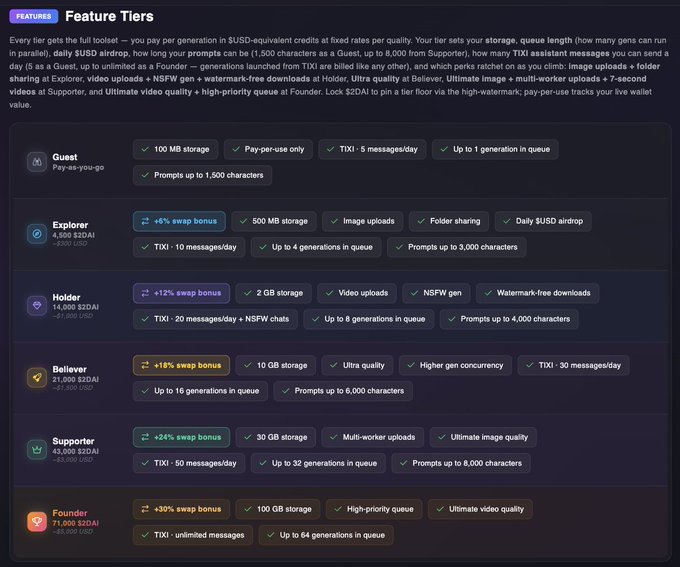Screen dimensions: 680x567
Task: Click the Explorer tier name
Action: pyautogui.click(x=70, y=225)
